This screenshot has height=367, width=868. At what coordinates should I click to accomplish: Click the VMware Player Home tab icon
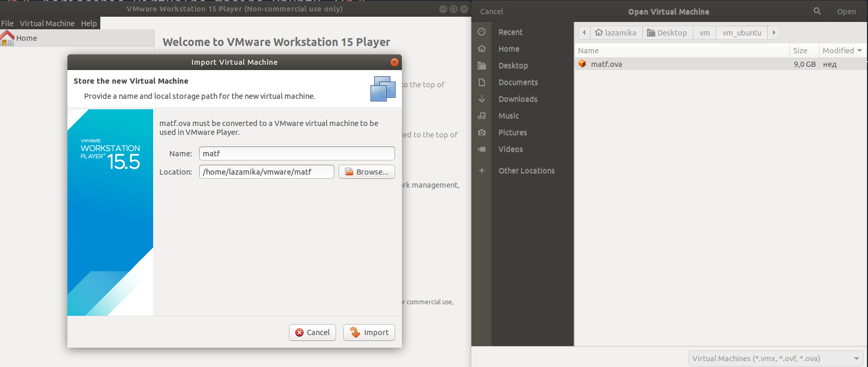[7, 38]
